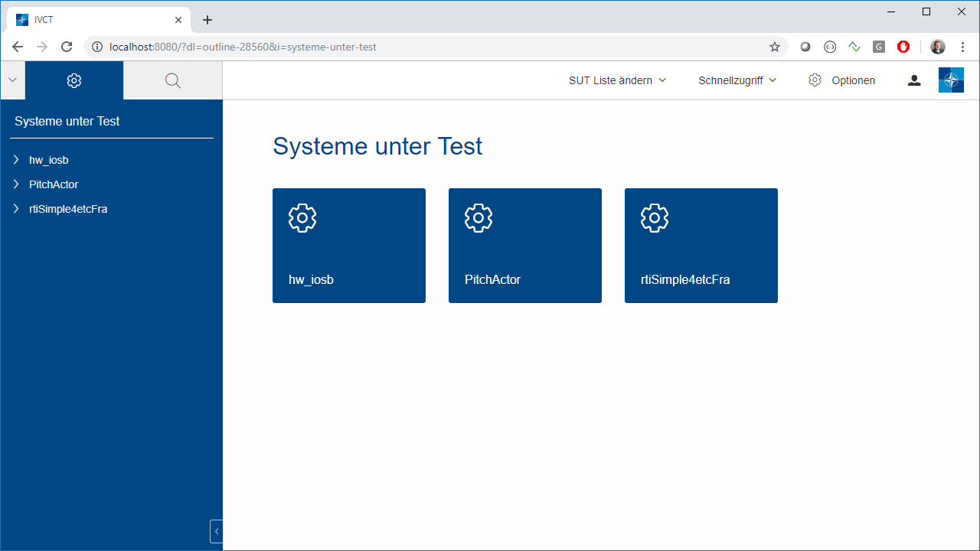Image resolution: width=980 pixels, height=551 pixels.
Task: Close the IVCT browser tab
Action: pos(178,20)
